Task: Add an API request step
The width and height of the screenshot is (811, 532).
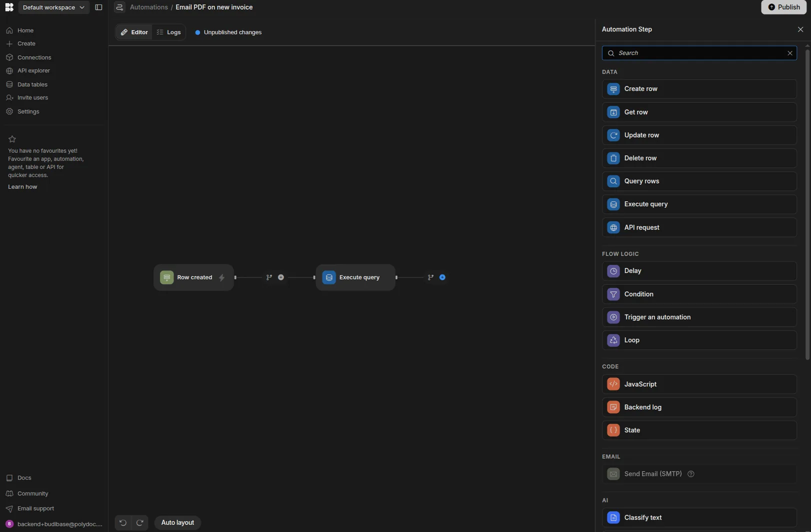Action: click(699, 227)
